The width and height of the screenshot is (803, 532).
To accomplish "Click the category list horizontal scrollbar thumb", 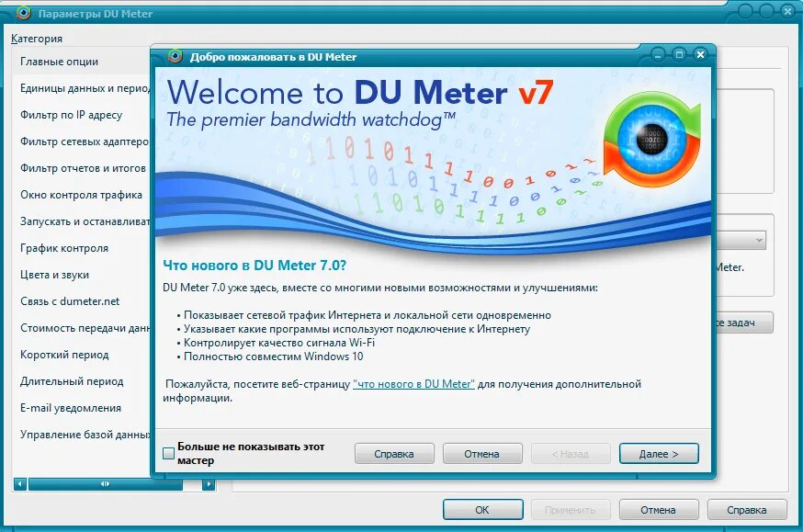I will (x=106, y=484).
